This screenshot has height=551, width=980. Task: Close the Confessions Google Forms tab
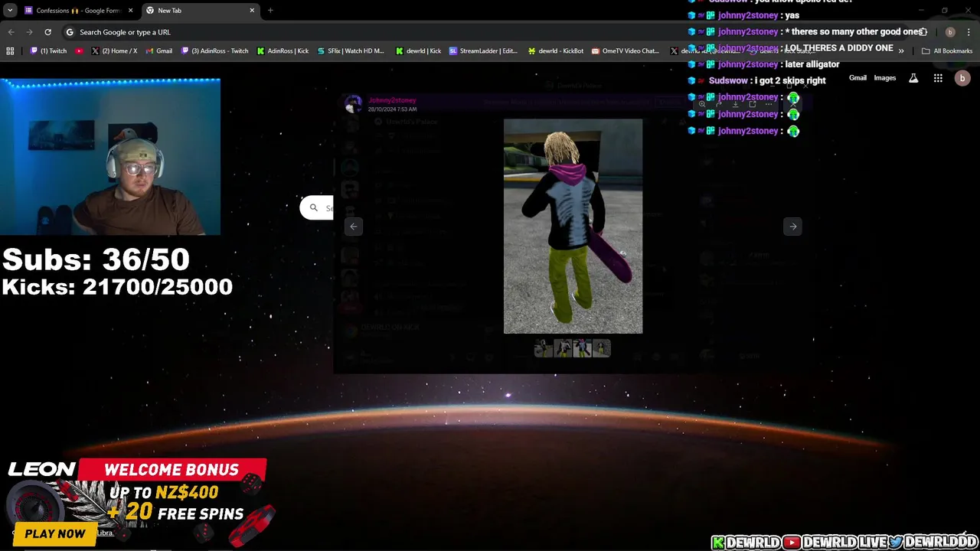pyautogui.click(x=130, y=11)
